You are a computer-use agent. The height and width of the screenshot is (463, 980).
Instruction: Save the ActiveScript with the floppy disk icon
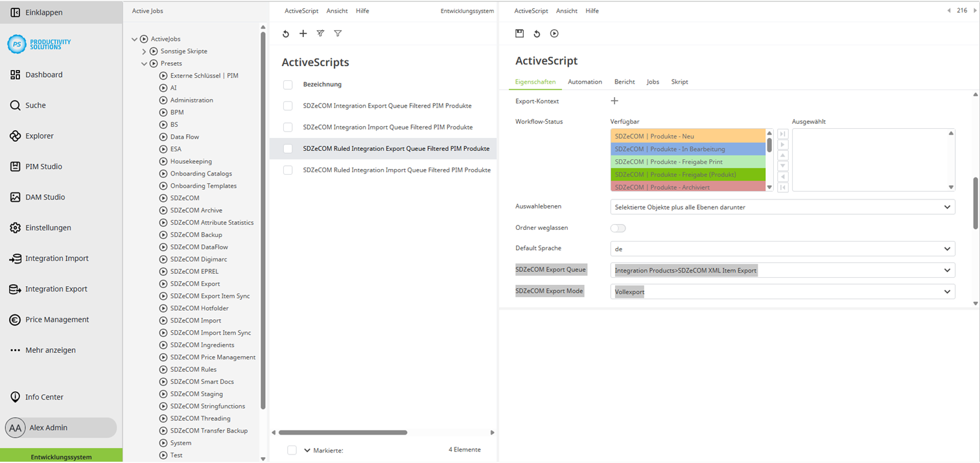(519, 33)
